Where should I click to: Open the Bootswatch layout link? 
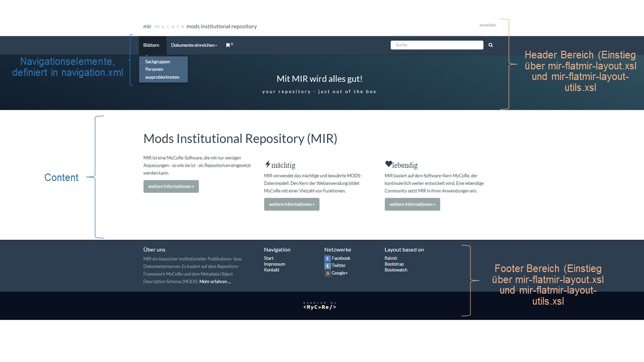(396, 270)
